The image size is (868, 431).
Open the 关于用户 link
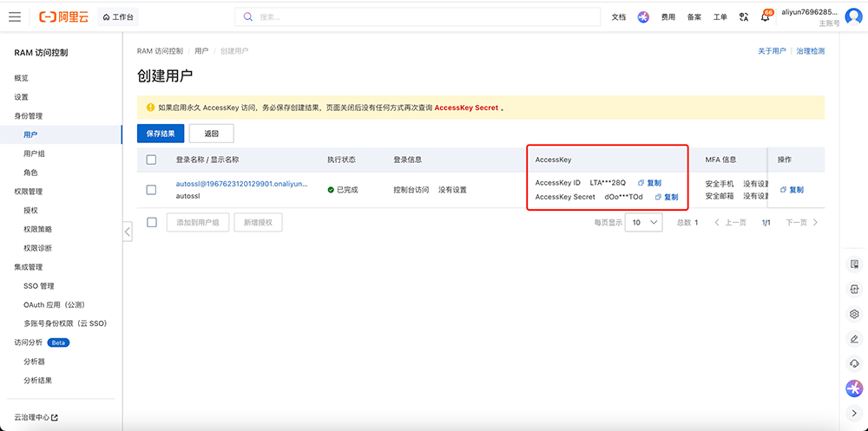[771, 51]
